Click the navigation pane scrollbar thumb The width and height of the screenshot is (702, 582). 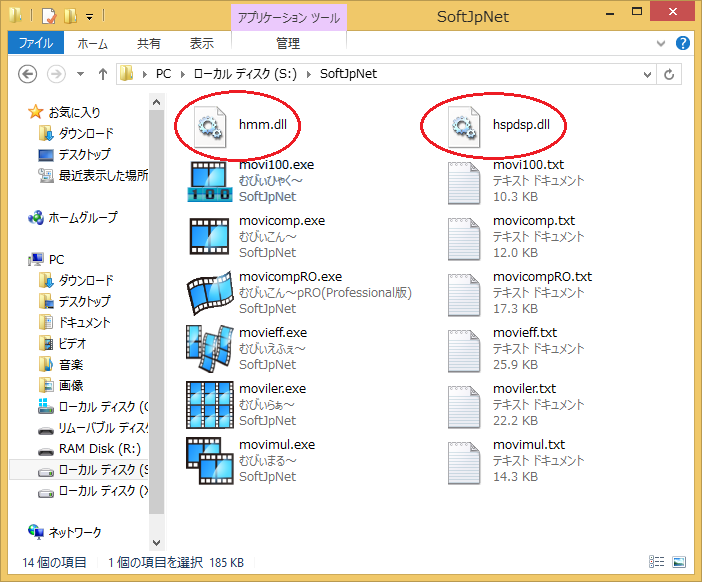tap(156, 312)
